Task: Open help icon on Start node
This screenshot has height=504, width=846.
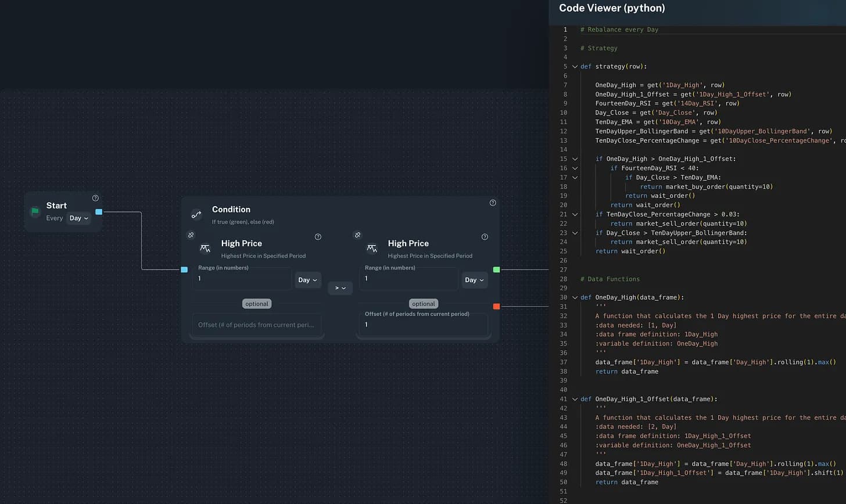Action: pos(95,198)
